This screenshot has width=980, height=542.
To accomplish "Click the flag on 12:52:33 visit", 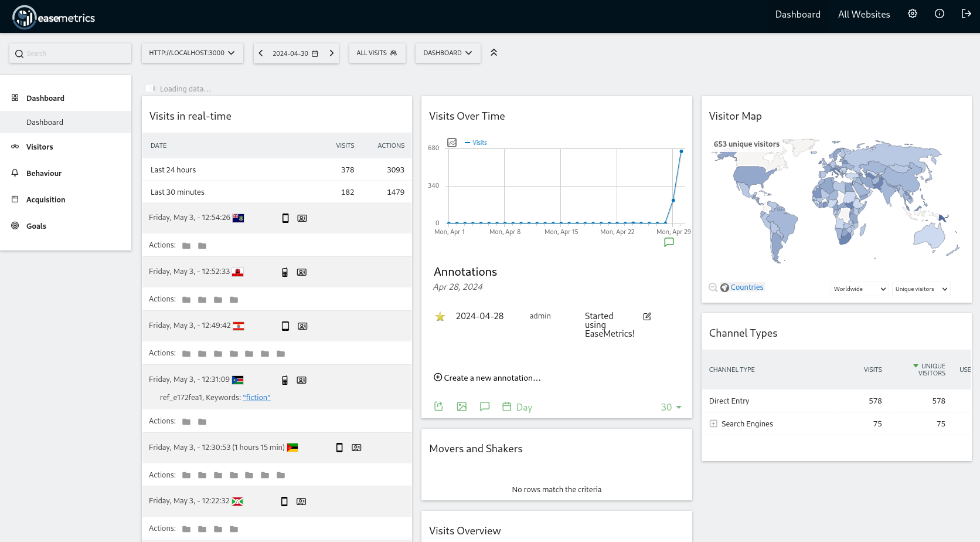I will [x=238, y=272].
